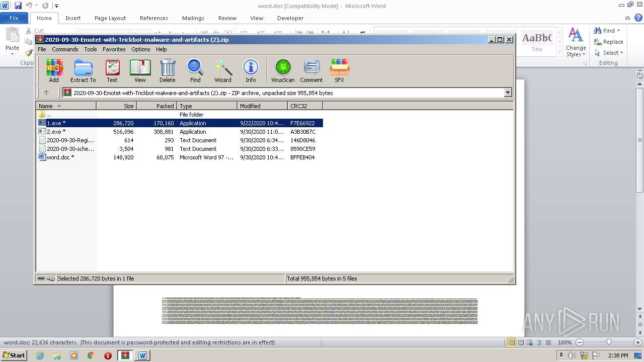Screen dimensions: 644x362
Task: Switch to Word Insert tab
Action: [x=73, y=18]
